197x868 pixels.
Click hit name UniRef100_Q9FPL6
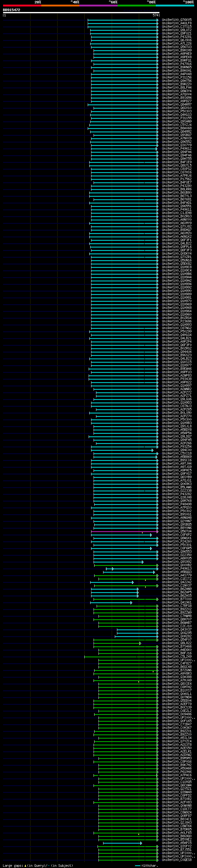[x=177, y=247]
